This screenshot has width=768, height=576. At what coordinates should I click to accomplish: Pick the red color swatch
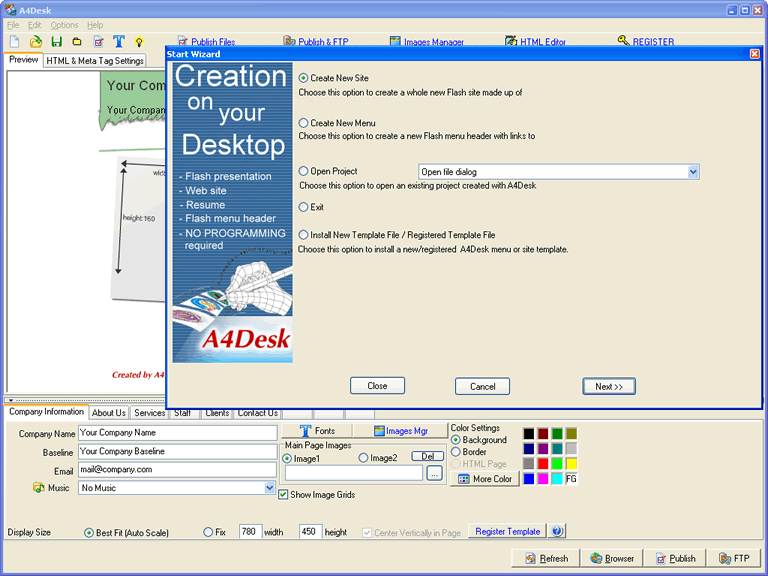tap(543, 463)
